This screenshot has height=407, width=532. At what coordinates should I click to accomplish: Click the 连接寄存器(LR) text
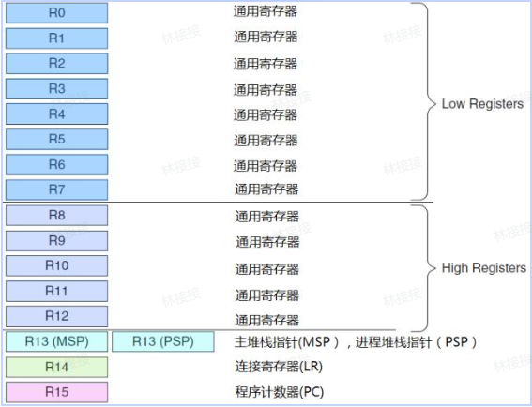[x=279, y=367]
